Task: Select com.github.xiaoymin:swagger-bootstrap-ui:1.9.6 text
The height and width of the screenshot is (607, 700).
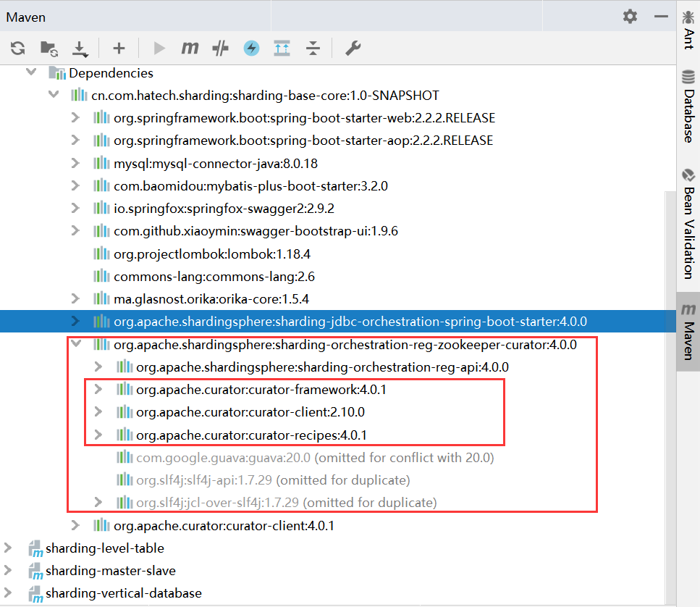Action: (x=256, y=231)
